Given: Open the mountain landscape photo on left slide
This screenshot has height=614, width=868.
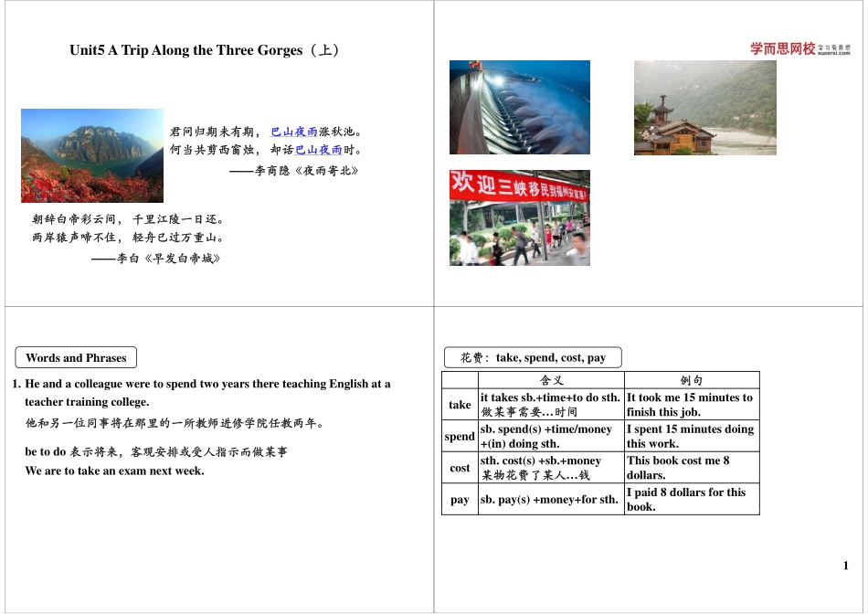Looking at the screenshot, I should (x=90, y=155).
